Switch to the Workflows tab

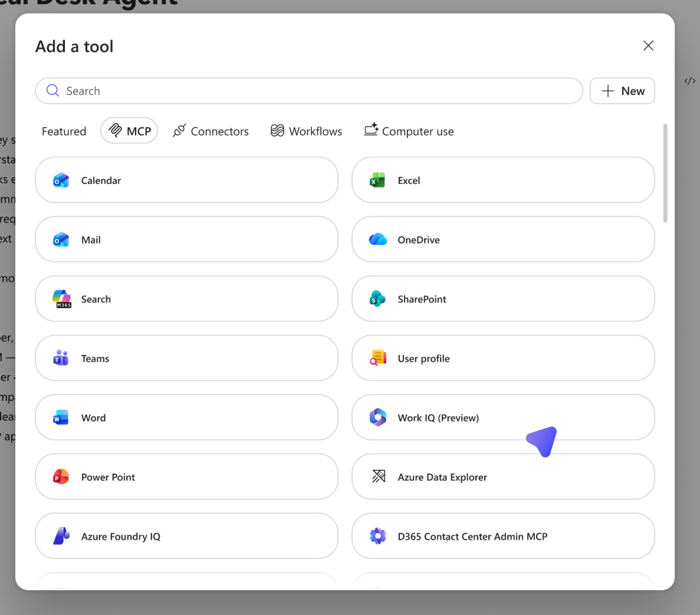[x=306, y=131]
